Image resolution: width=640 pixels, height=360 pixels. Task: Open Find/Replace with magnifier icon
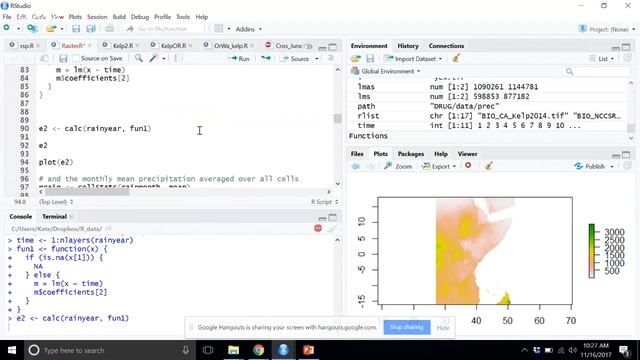139,58
